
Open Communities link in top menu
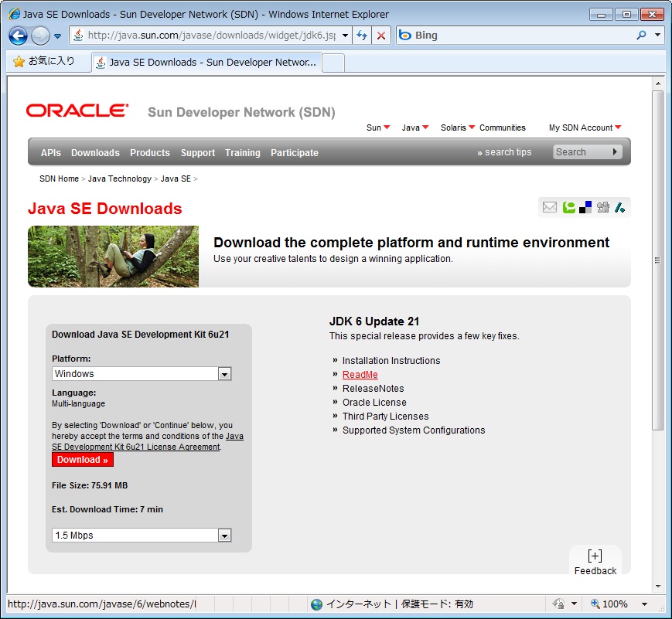pos(503,128)
